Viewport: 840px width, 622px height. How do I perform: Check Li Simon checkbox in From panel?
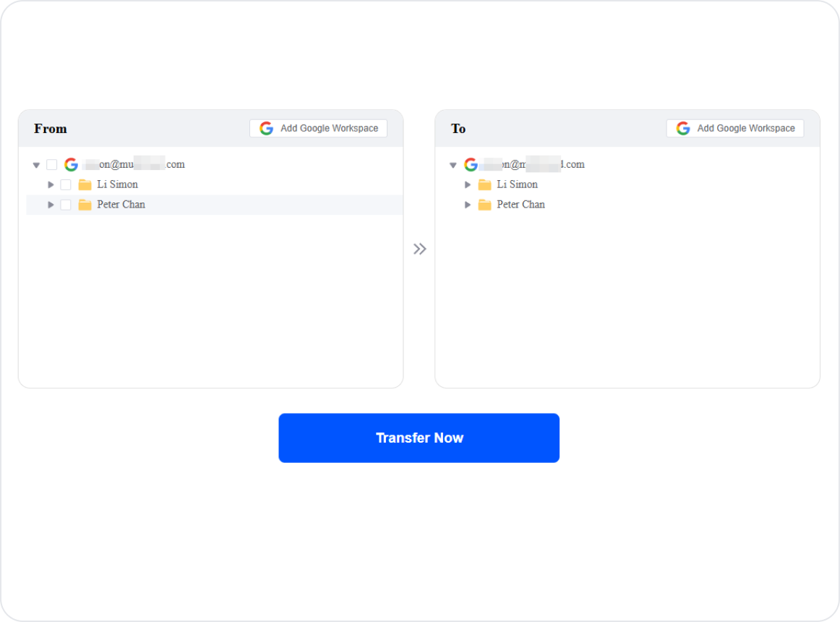click(66, 184)
